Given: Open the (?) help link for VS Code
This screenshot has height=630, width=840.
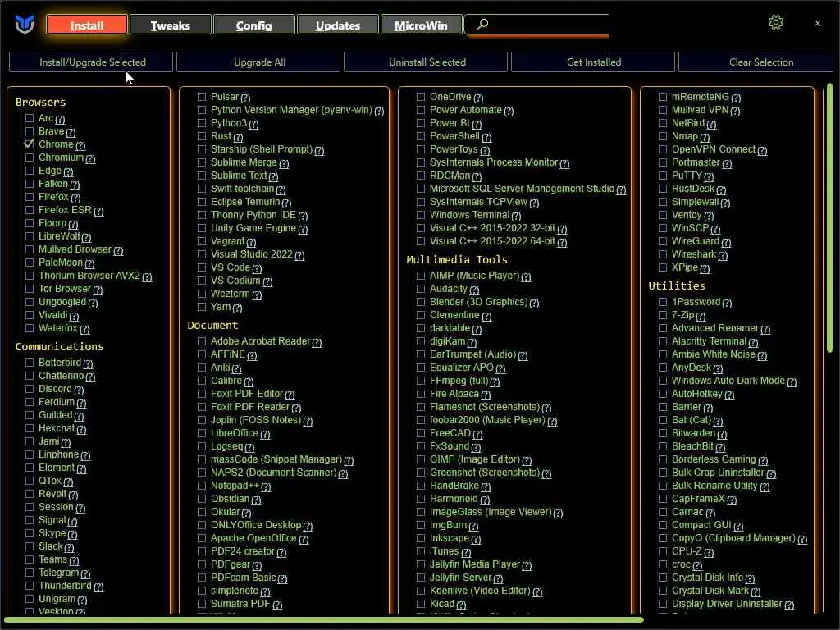Looking at the screenshot, I should [x=257, y=268].
